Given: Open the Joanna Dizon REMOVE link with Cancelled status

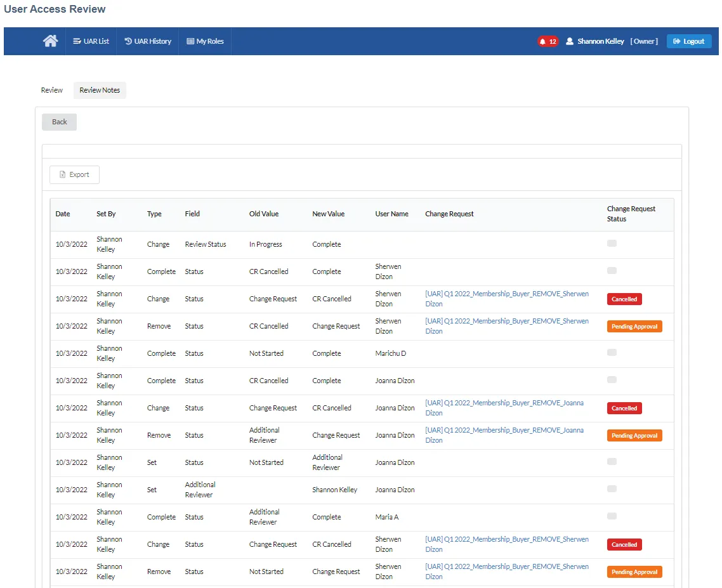Looking at the screenshot, I should tap(504, 408).
